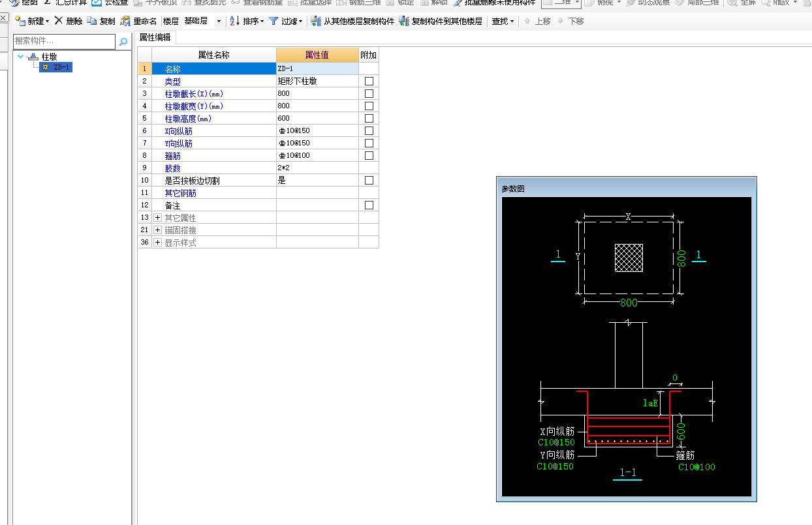Viewport: 812px width, 525px height.
Task: Select the ZD-1 name value cell
Action: point(317,68)
